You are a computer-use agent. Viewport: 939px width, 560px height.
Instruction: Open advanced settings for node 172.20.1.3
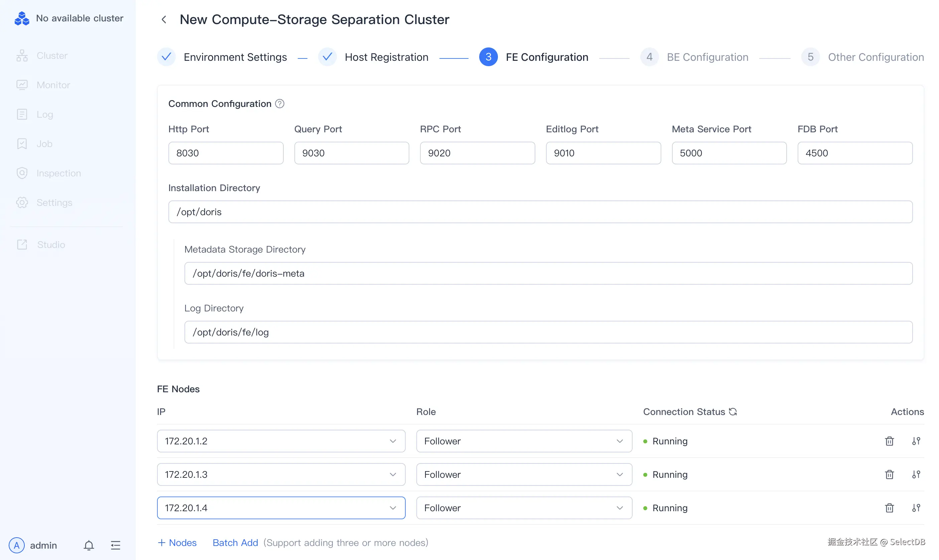pyautogui.click(x=916, y=474)
